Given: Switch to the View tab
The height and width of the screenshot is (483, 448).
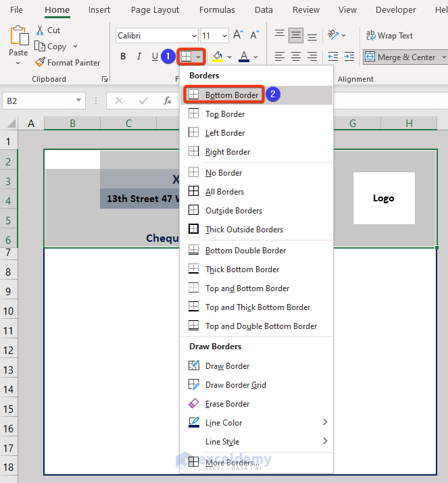Looking at the screenshot, I should (347, 10).
